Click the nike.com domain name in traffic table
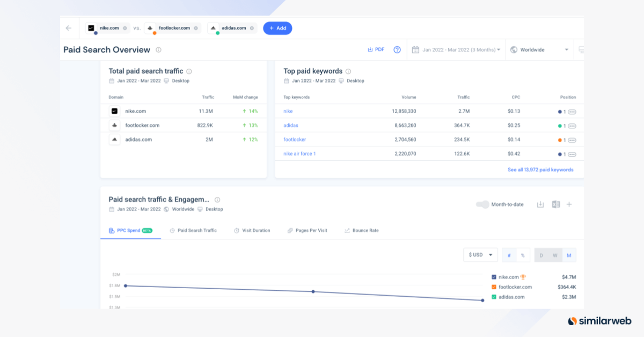644x337 pixels. click(x=135, y=111)
